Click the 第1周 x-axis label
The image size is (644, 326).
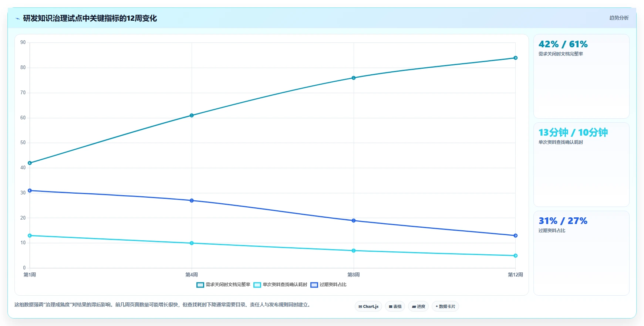[x=30, y=275]
